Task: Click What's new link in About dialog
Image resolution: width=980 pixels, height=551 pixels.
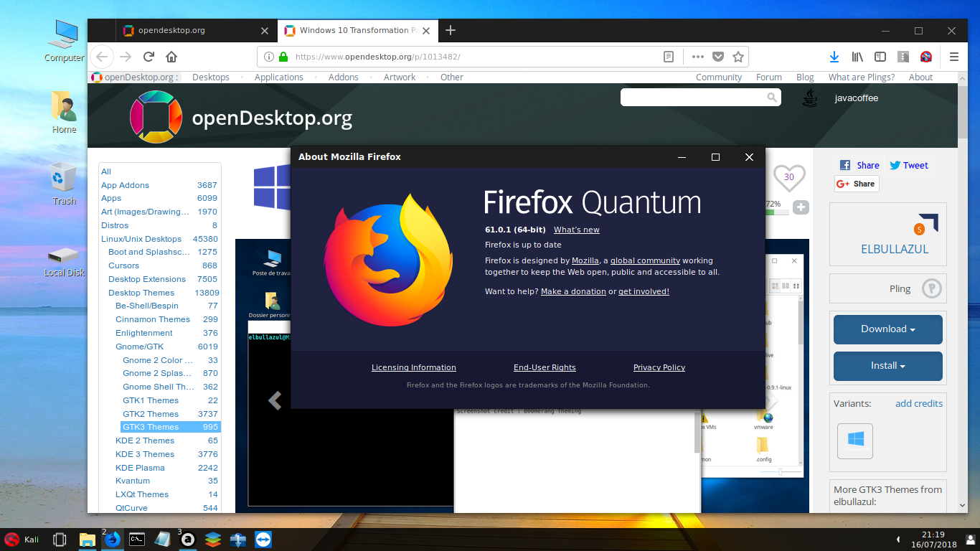Action: click(577, 230)
